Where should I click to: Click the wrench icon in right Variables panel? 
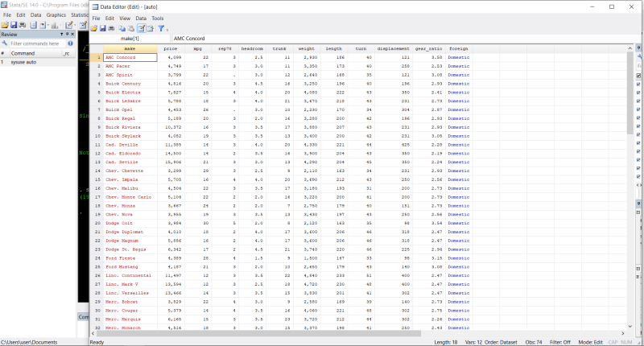pos(640,56)
